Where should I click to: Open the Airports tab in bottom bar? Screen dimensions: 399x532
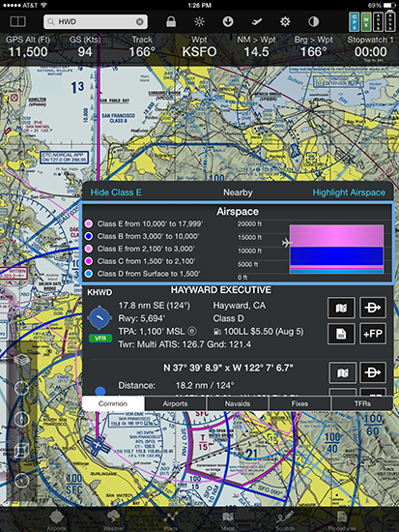coord(56,520)
